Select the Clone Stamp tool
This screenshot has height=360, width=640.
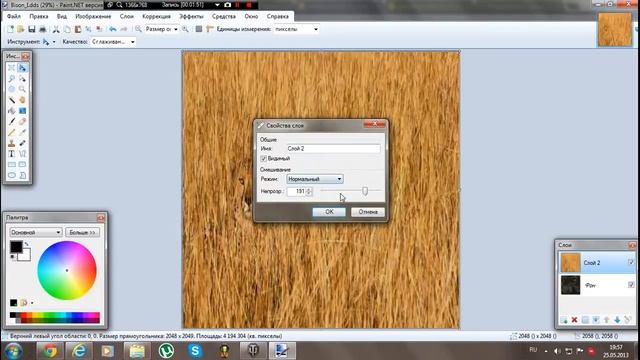11,143
